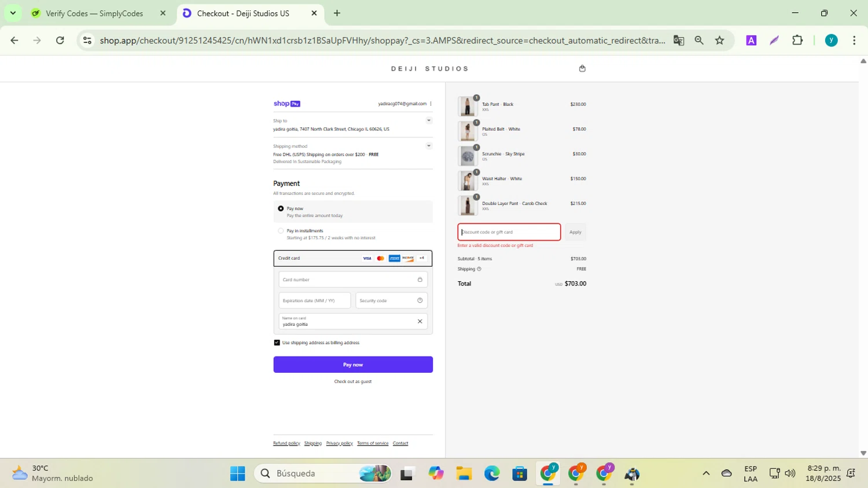This screenshot has width=868, height=488.
Task: Open the Contact link
Action: pos(400,443)
